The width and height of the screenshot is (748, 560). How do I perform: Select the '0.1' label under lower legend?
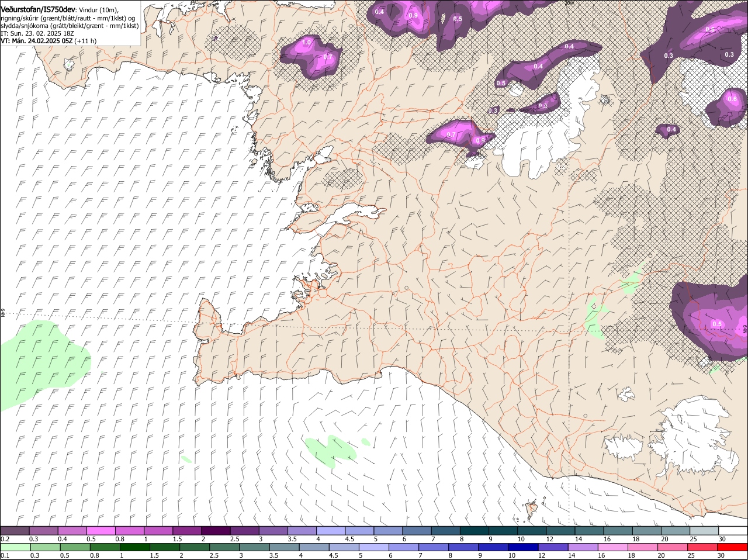pyautogui.click(x=5, y=555)
